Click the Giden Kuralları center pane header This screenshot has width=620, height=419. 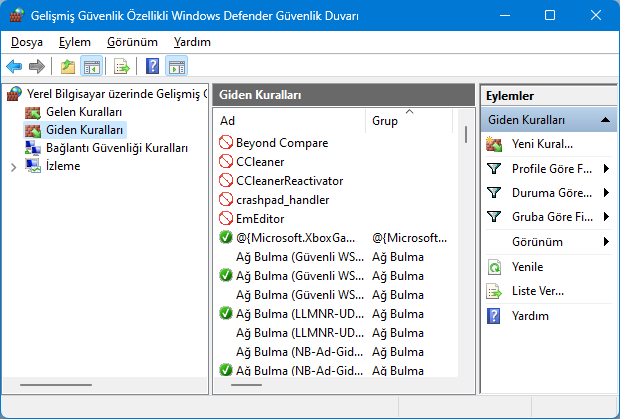[343, 94]
